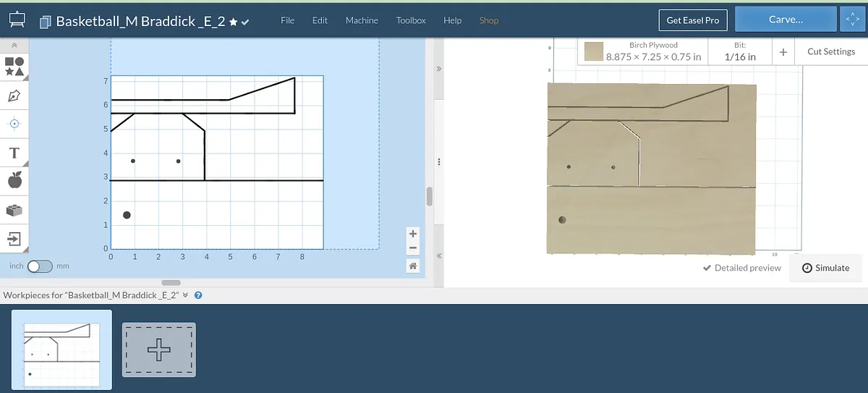Select the Shapes tool in sidebar
Image resolution: width=868 pixels, height=393 pixels.
(14, 67)
